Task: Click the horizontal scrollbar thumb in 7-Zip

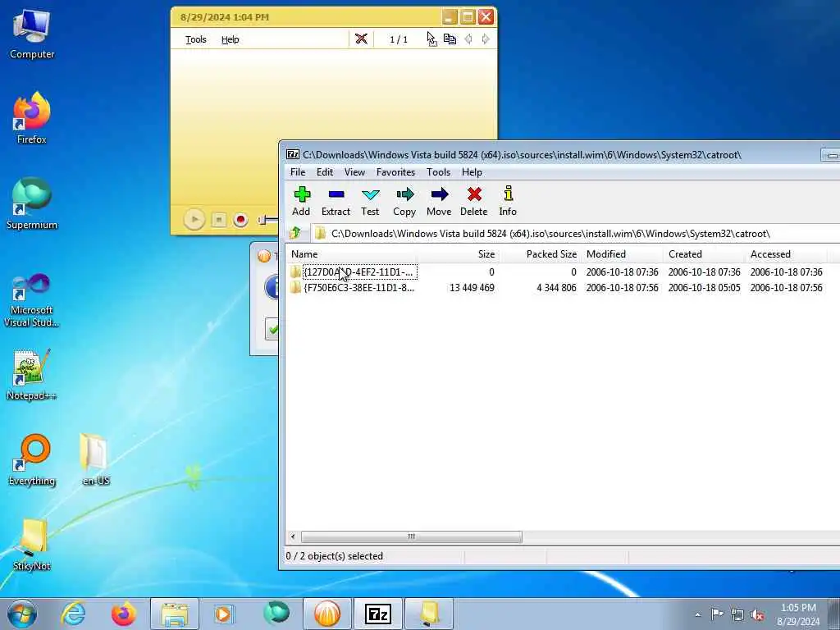Action: 412,536
